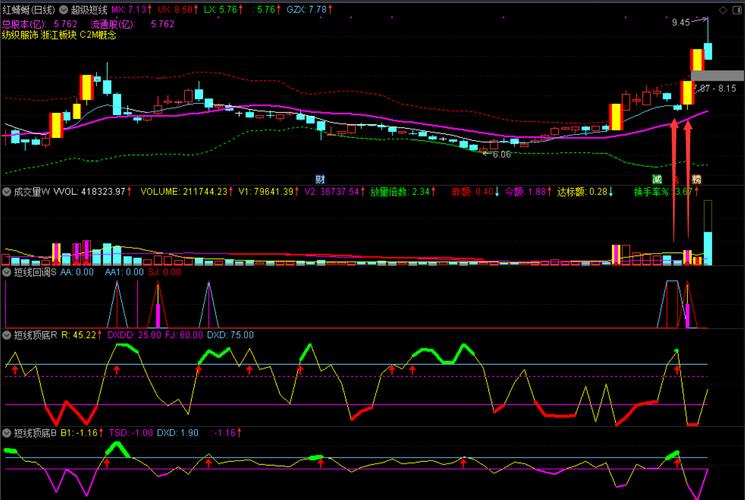The width and height of the screenshot is (745, 500).
Task: Click the 9.45 high price label
Action: 681,22
